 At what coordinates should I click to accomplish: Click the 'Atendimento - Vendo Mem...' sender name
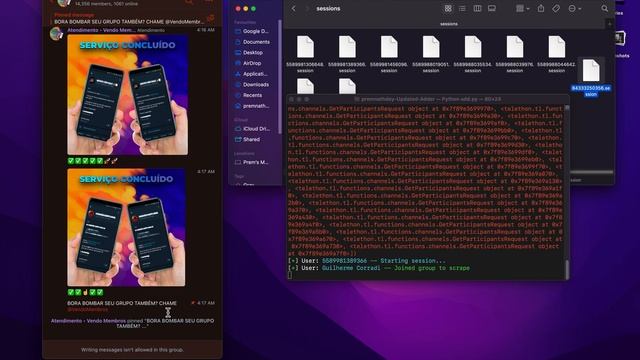point(101,30)
